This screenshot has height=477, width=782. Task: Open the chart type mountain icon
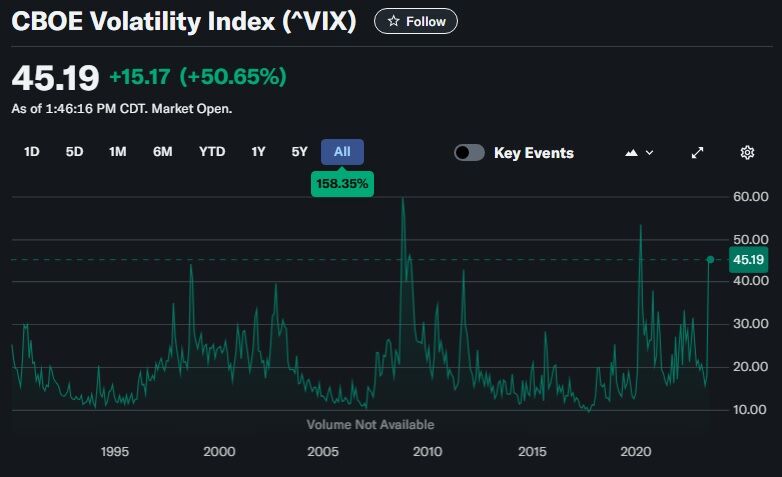631,153
